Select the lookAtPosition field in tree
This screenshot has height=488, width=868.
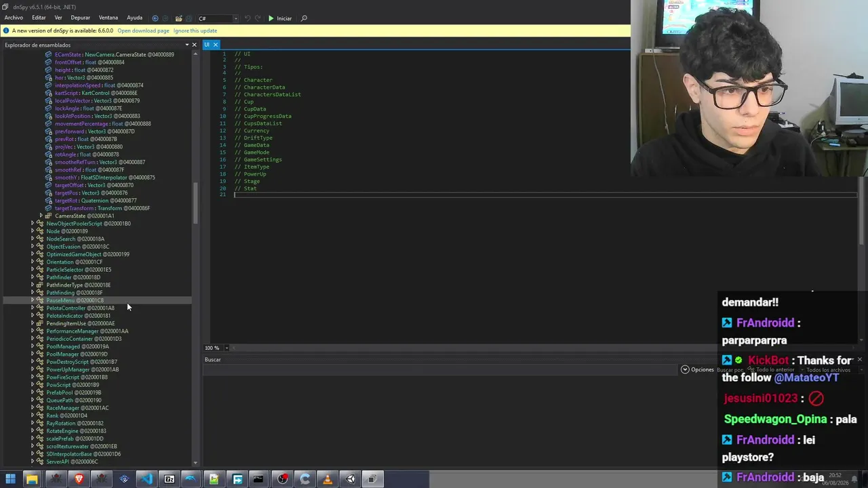point(97,116)
